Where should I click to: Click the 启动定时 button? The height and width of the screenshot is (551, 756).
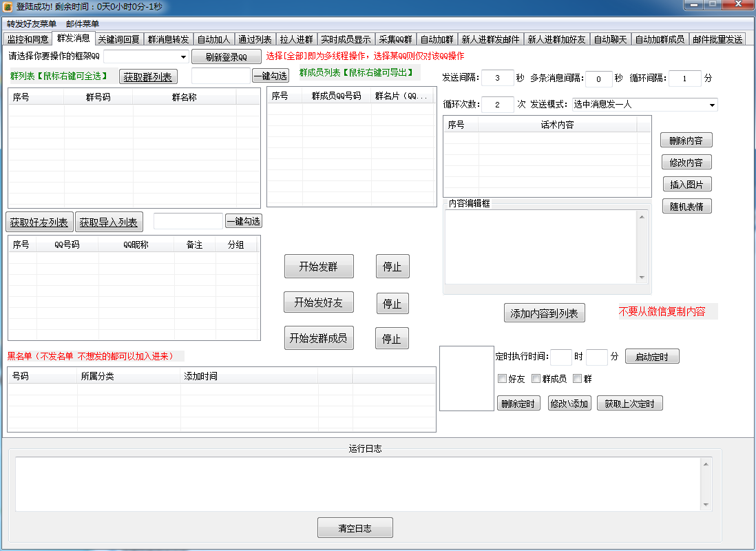point(652,357)
